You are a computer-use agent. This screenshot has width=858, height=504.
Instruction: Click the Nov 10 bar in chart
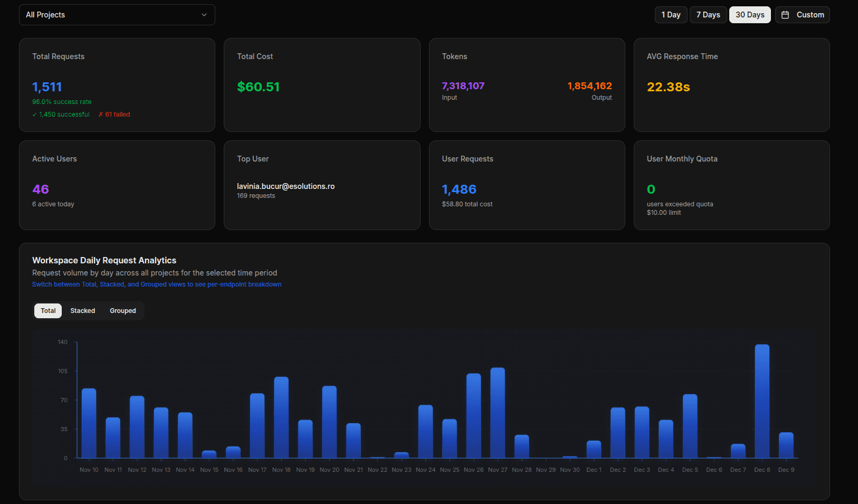89,423
